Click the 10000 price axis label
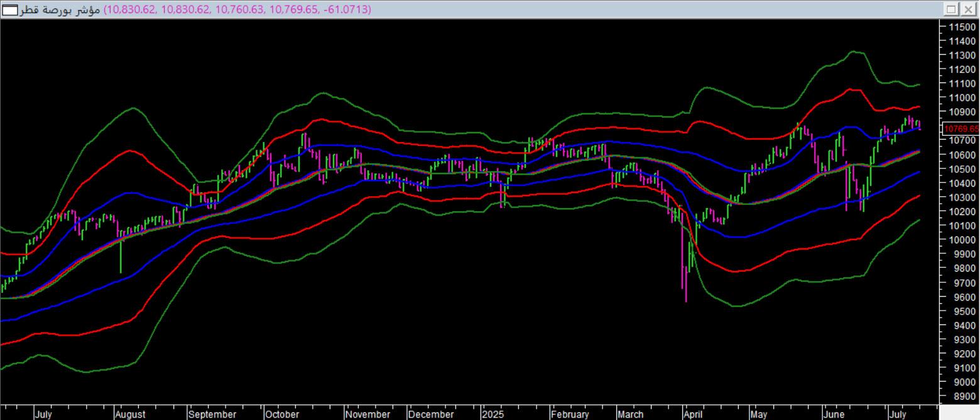 click(x=962, y=240)
